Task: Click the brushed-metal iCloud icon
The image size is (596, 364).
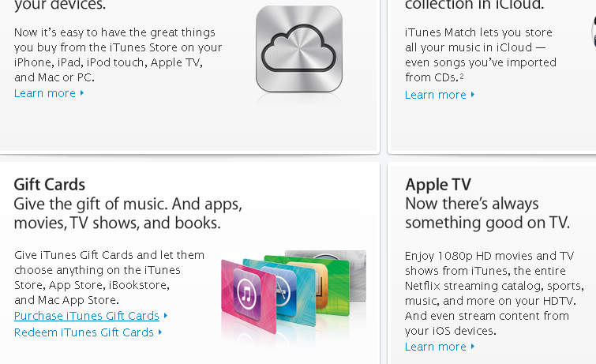Action: pos(299,49)
